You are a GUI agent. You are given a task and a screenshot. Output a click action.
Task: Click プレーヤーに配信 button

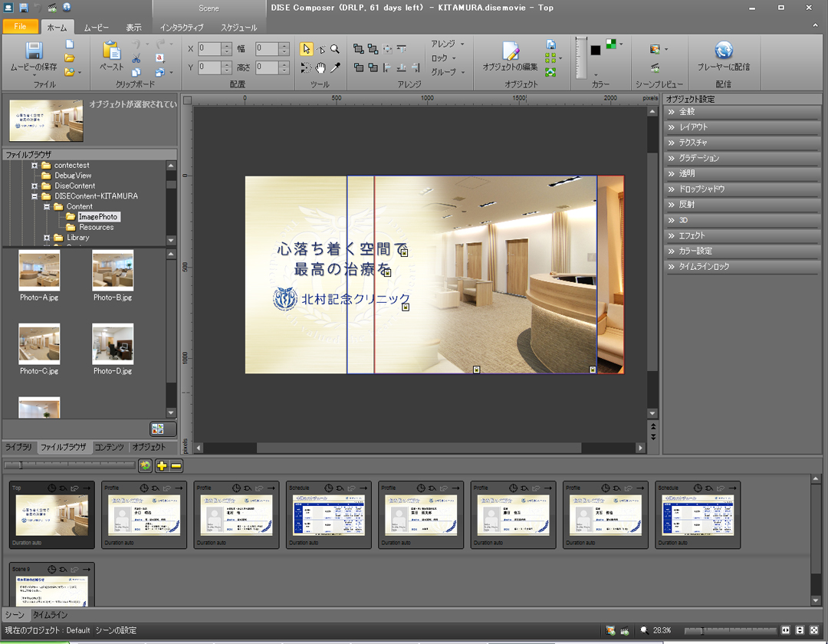click(x=723, y=52)
